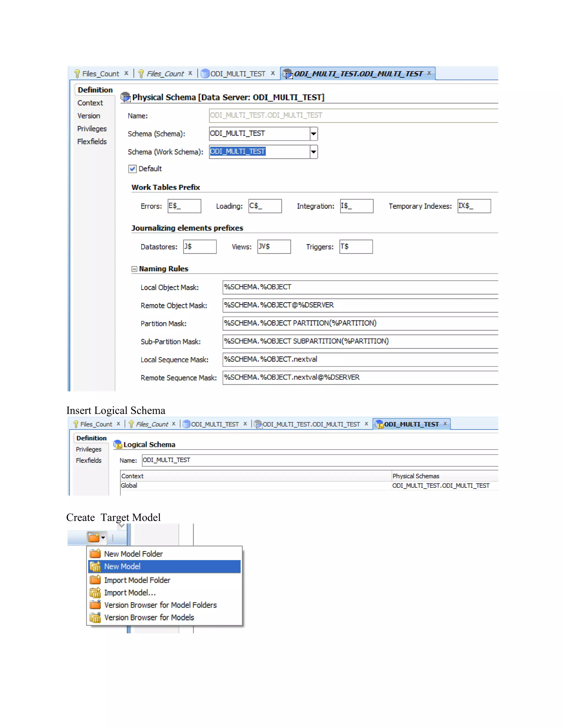Click the greyed-out Name field of Physical Schema
563x728 pixels.
[354, 115]
